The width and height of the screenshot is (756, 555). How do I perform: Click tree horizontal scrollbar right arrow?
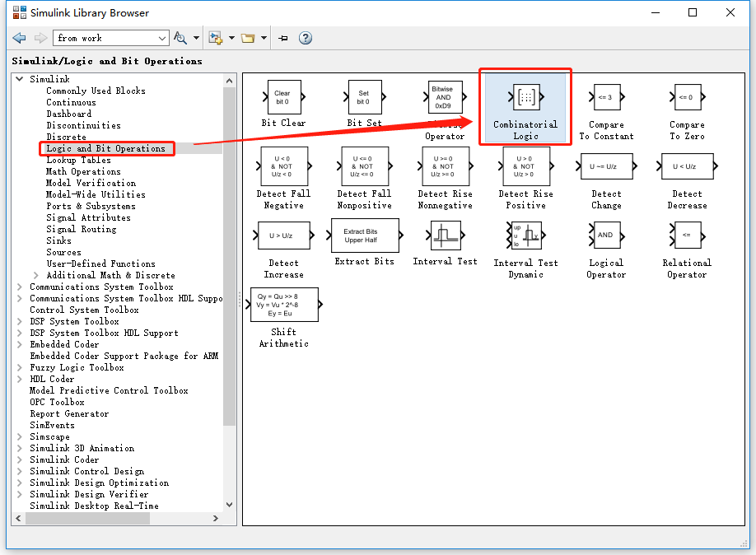(216, 518)
